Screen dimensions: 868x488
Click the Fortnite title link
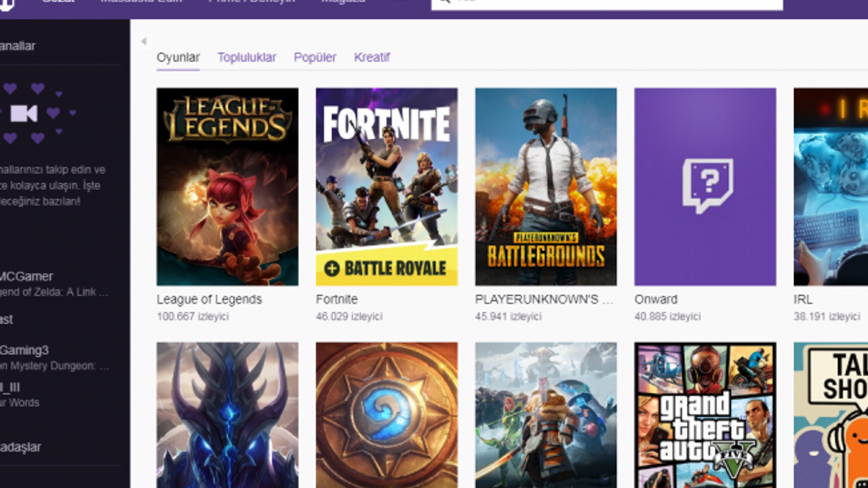coord(336,299)
